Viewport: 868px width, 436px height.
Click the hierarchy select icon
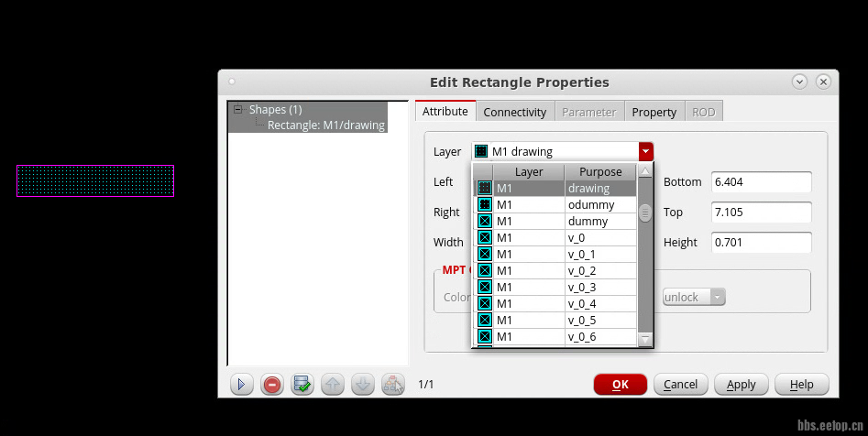[393, 385]
